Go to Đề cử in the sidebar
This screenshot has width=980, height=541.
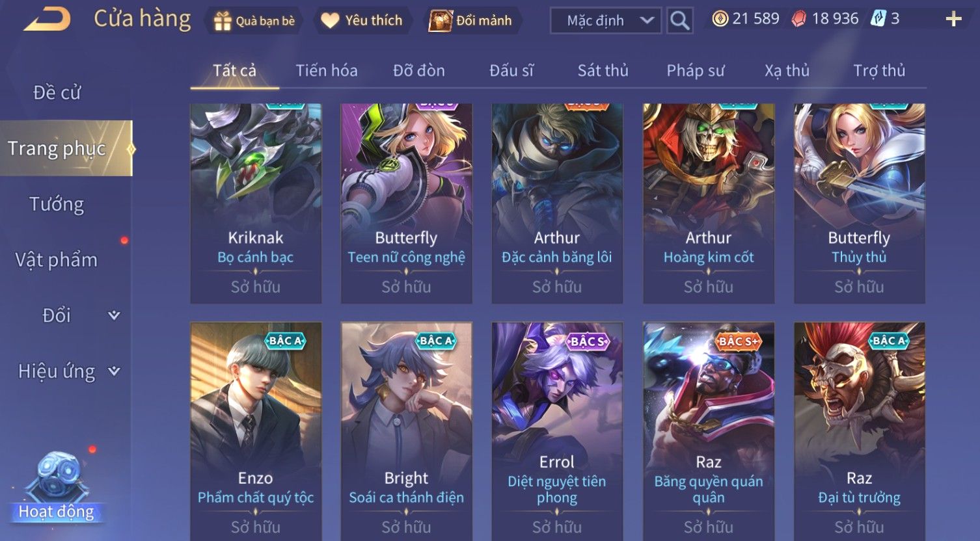point(57,93)
